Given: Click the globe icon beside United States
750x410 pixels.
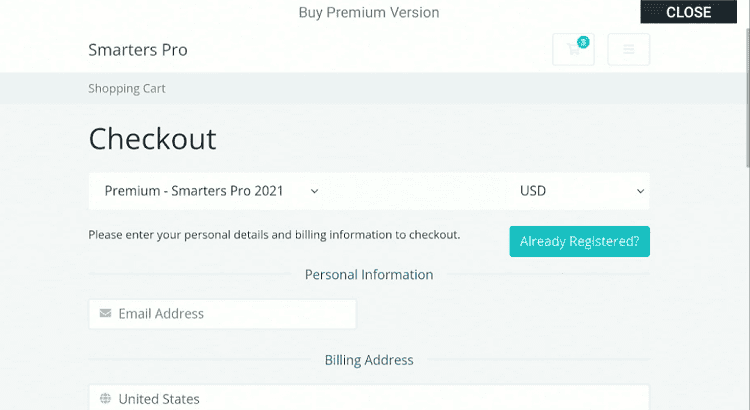Looking at the screenshot, I should [x=105, y=399].
